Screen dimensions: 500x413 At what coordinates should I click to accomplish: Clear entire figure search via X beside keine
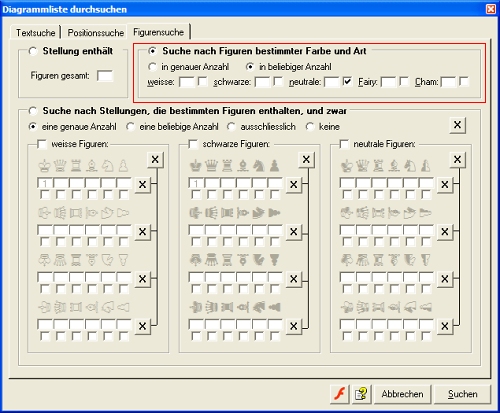pos(457,125)
